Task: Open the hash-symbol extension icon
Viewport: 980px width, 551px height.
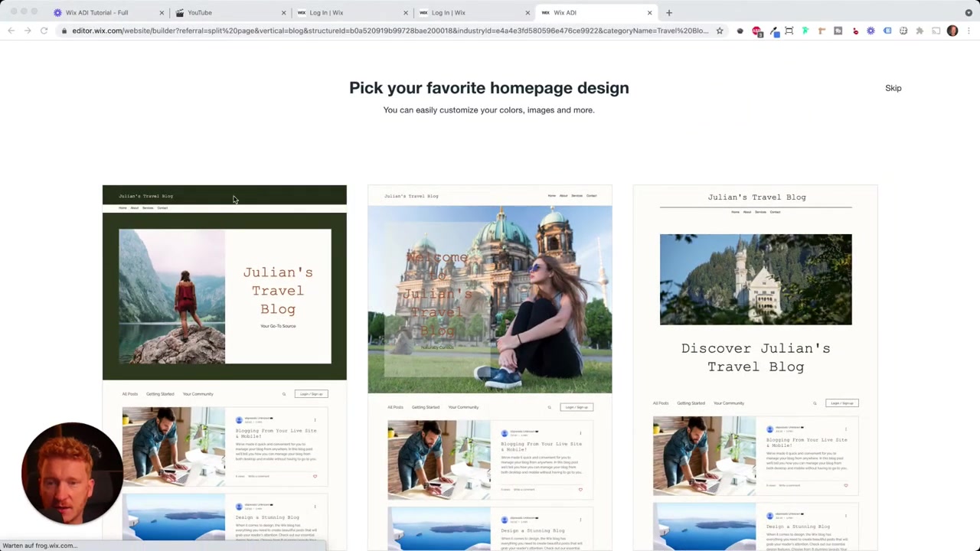Action: (x=903, y=31)
